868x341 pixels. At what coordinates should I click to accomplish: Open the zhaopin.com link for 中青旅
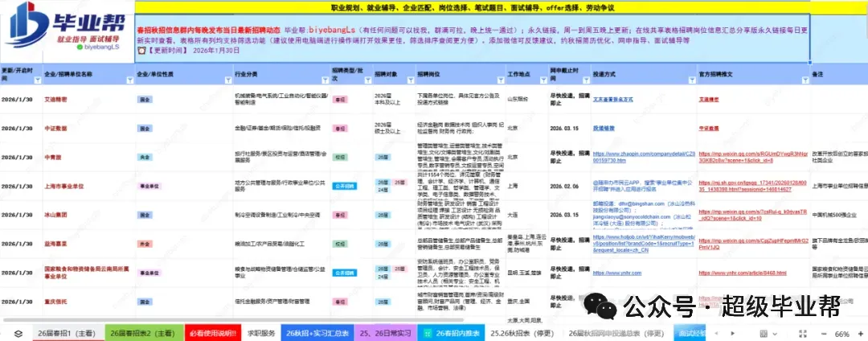[x=643, y=157]
